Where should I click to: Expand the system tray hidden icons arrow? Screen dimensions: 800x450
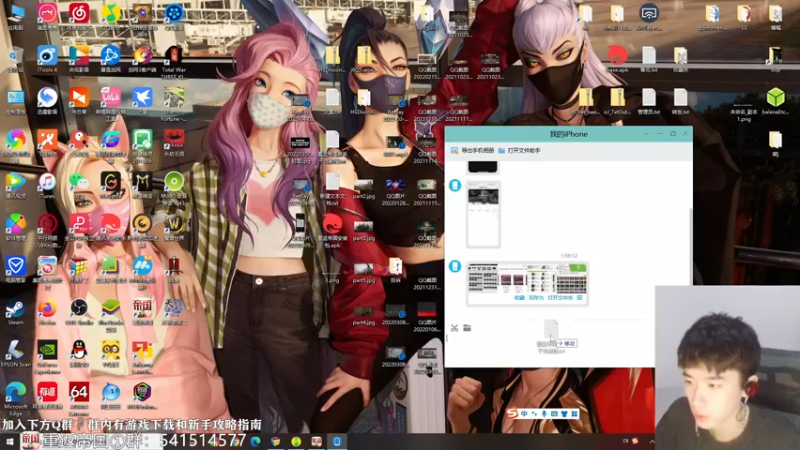652,441
